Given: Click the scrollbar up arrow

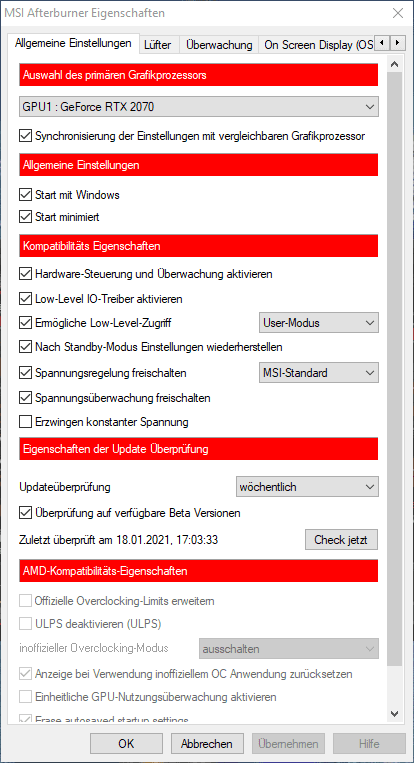Looking at the screenshot, I should (395, 64).
